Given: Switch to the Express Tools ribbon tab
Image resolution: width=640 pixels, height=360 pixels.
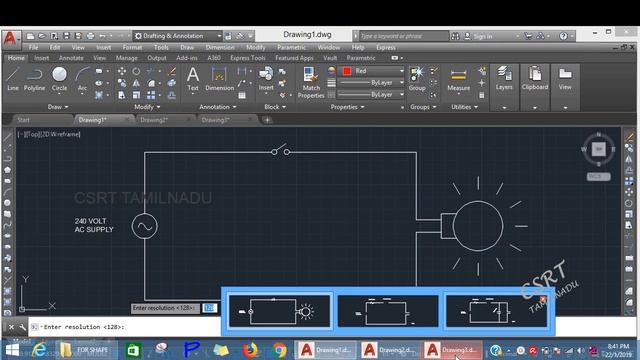Looking at the screenshot, I should point(248,58).
